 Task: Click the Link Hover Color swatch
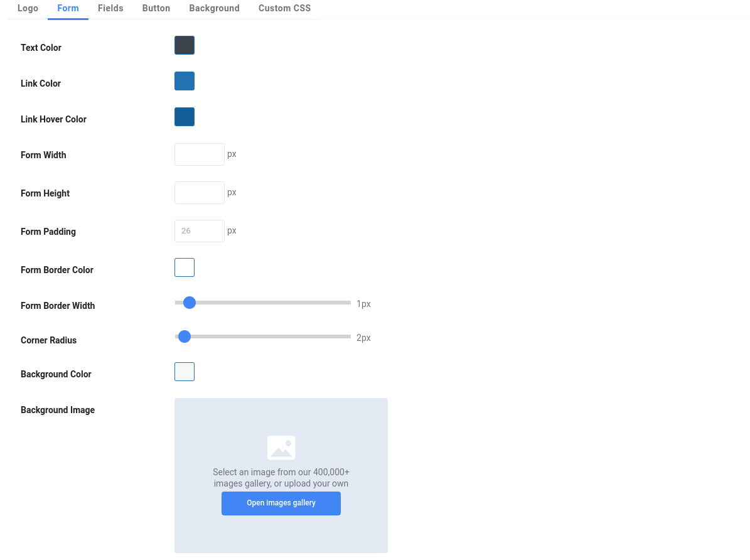tap(185, 117)
